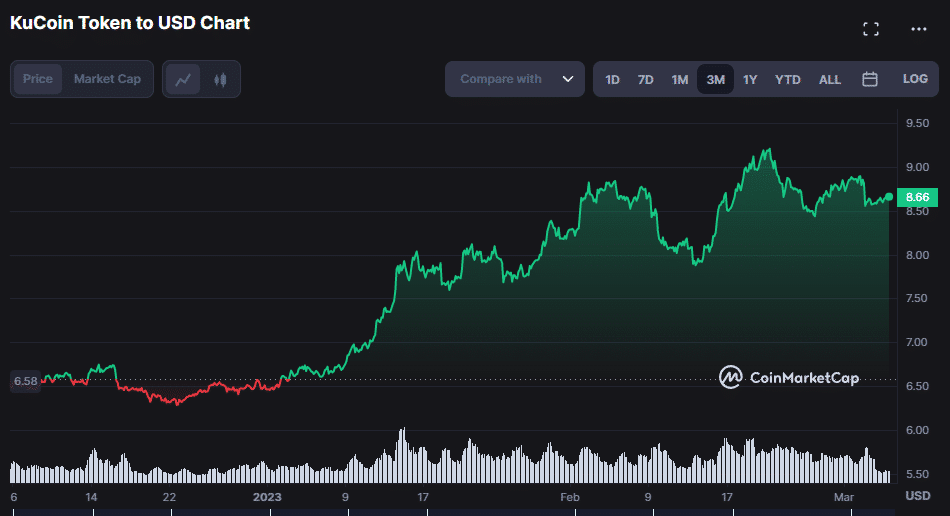Click the 6.00 price axis label
This screenshot has height=516, width=950.
pyautogui.click(x=917, y=430)
